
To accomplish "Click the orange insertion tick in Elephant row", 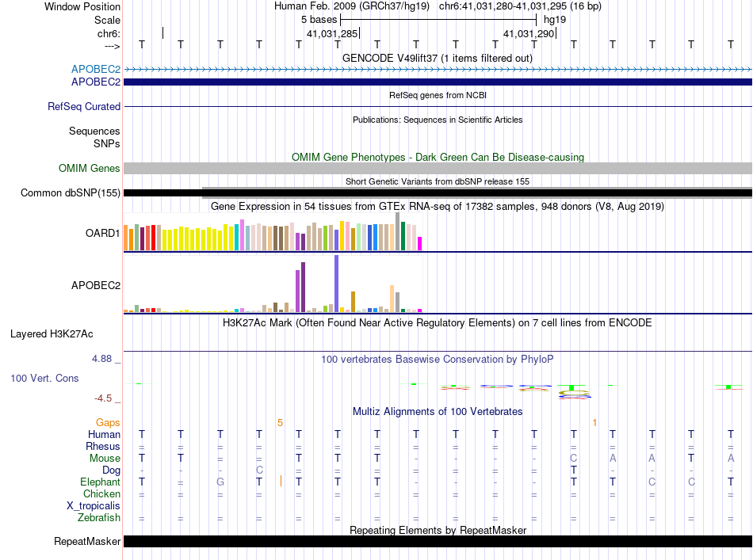I will 281,481.
